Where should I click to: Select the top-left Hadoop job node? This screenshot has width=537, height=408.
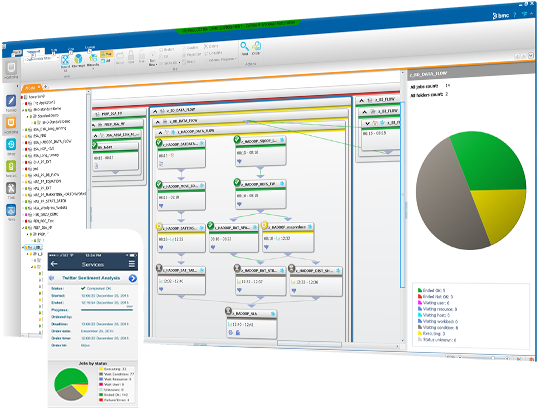pyautogui.click(x=181, y=153)
